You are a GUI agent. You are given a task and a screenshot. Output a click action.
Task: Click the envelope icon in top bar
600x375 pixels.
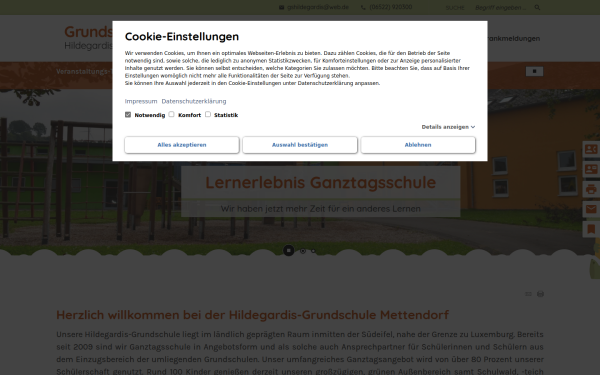click(x=282, y=7)
